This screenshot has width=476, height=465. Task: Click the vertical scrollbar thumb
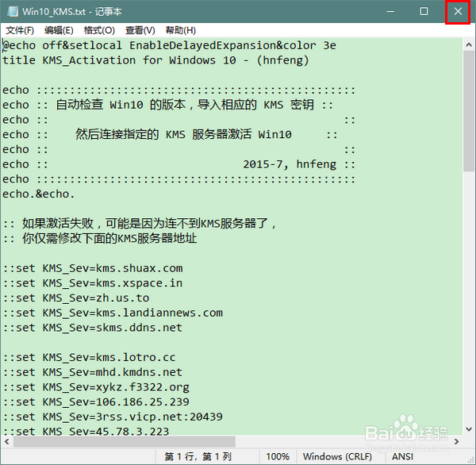coord(469,111)
